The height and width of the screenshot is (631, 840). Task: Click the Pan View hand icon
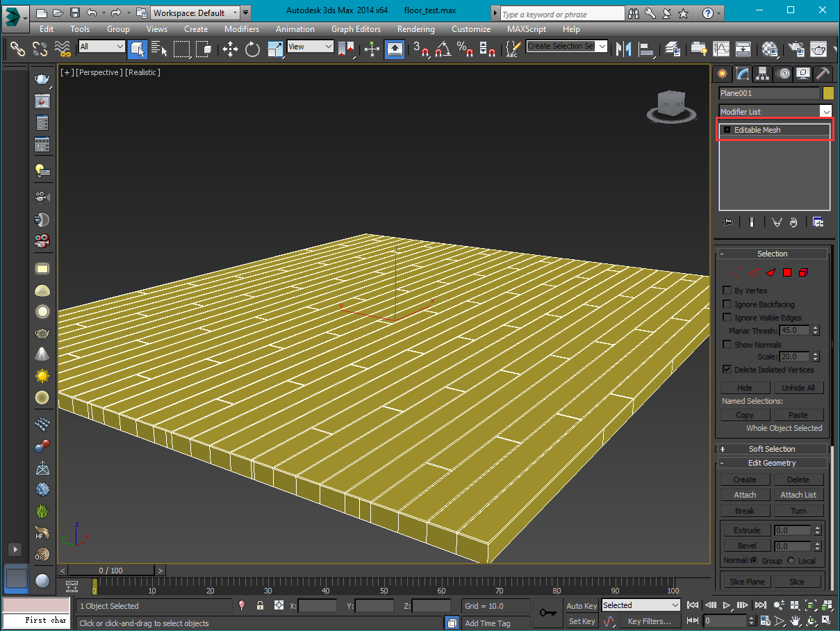click(x=795, y=621)
